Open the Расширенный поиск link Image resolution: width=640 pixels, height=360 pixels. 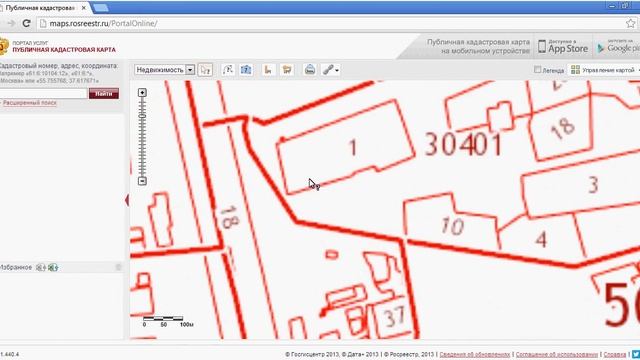[29, 103]
